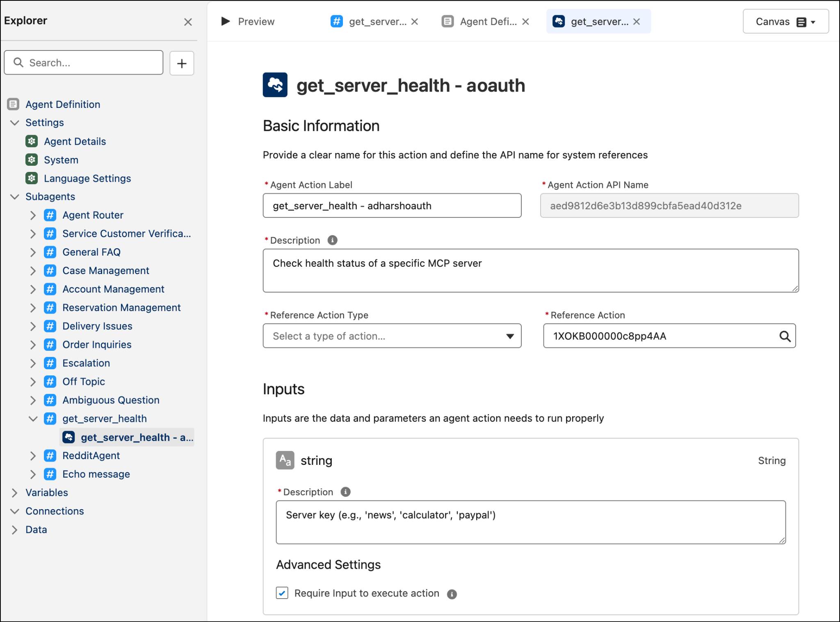The width and height of the screenshot is (840, 622).
Task: Click the info icon beside action Description
Action: pyautogui.click(x=333, y=240)
